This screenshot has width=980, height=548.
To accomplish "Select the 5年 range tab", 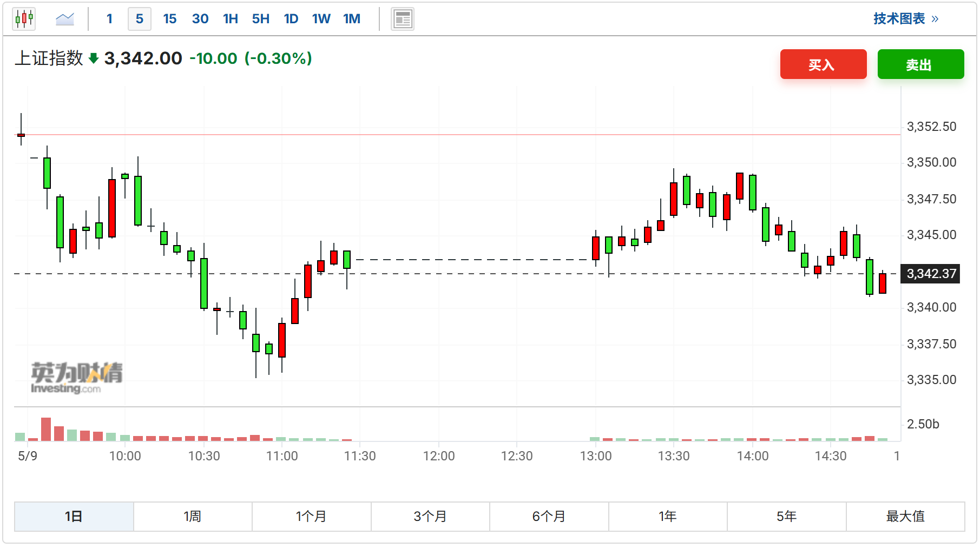I will [786, 517].
